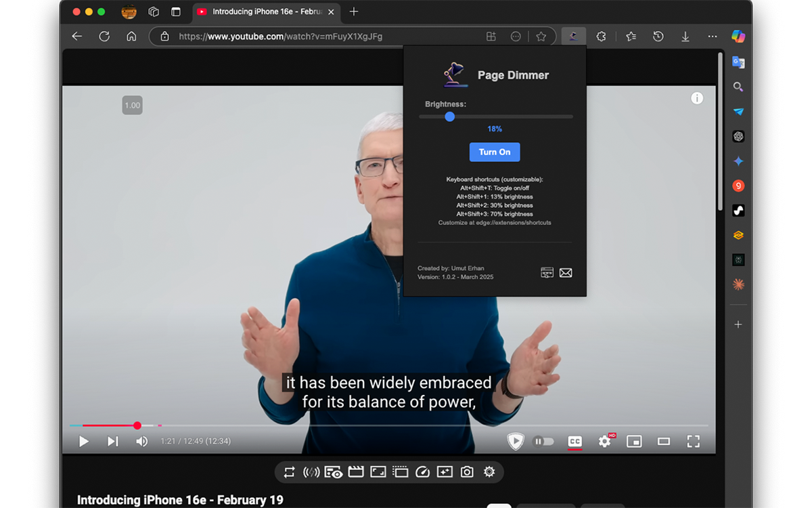
Task: Click the ad-block shield icon in the player
Action: (x=516, y=442)
